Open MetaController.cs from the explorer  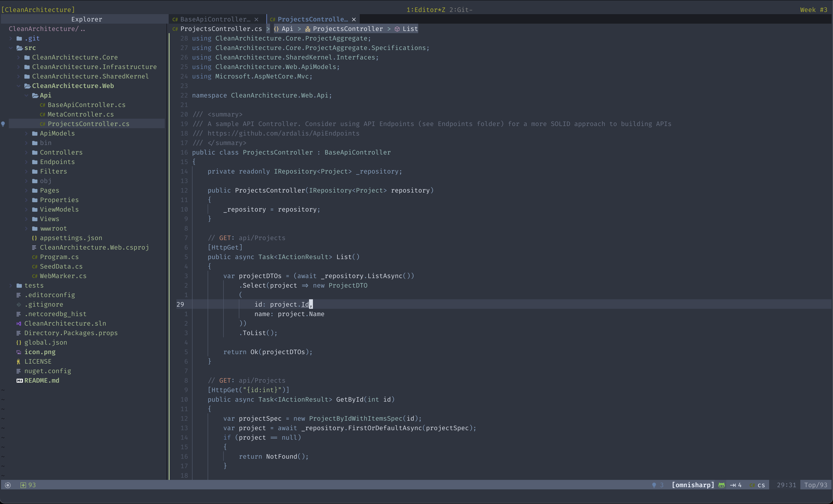pos(80,114)
